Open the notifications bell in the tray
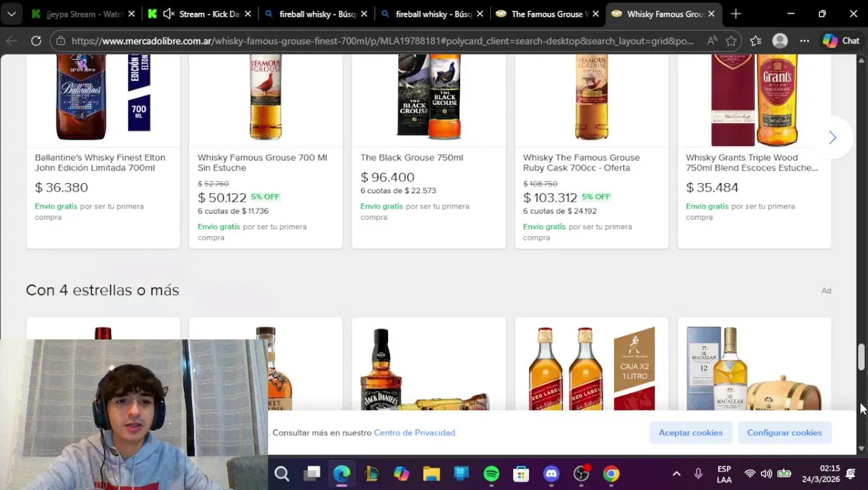Image resolution: width=868 pixels, height=490 pixels. (851, 474)
